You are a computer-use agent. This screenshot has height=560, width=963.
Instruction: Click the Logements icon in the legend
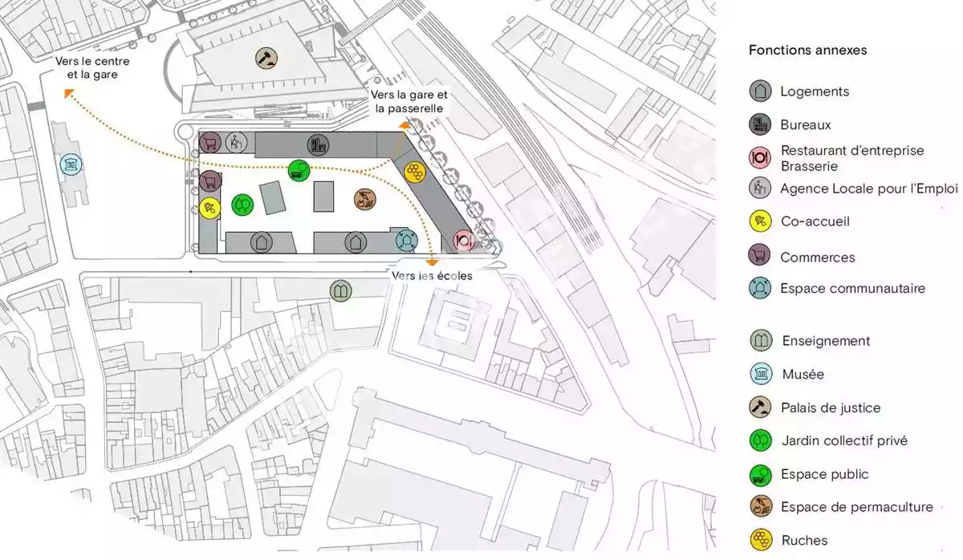click(x=760, y=91)
